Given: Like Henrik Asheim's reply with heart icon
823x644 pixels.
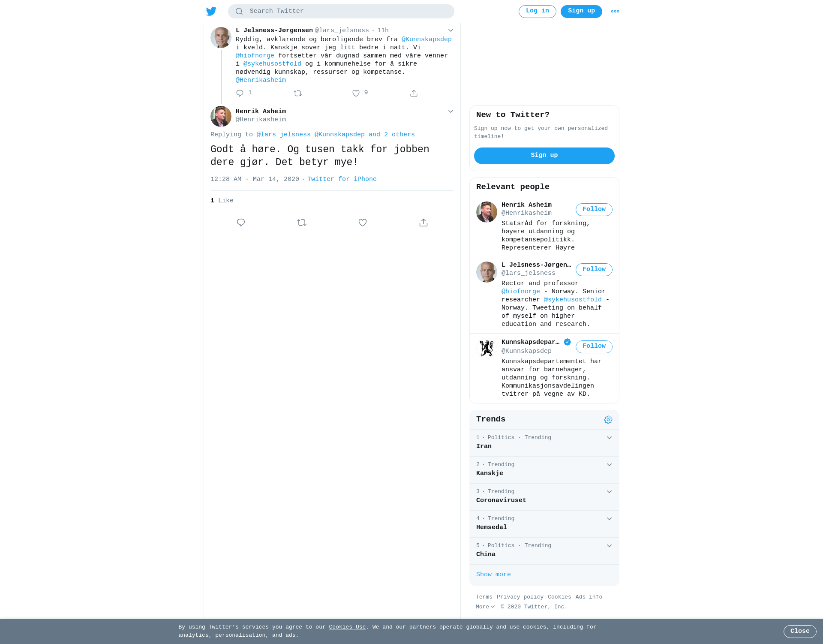Looking at the screenshot, I should point(363,223).
